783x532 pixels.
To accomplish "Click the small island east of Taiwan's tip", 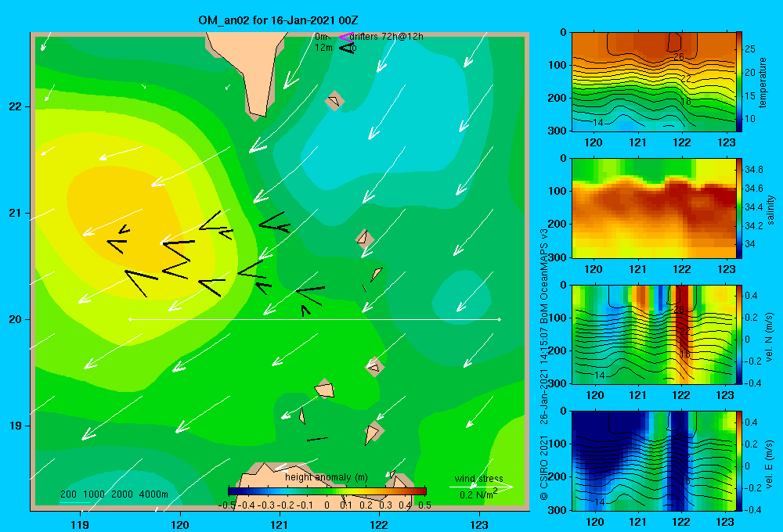I will pos(334,101).
